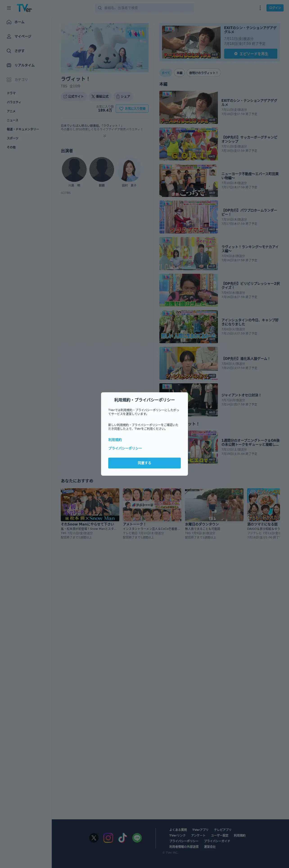Image resolution: width=289 pixels, height=868 pixels.
Task: Open よくある質問 footer link
Action: (178, 830)
